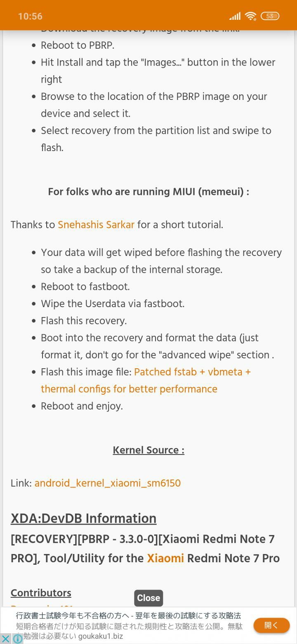Tap the Kernel Source heading

148,450
